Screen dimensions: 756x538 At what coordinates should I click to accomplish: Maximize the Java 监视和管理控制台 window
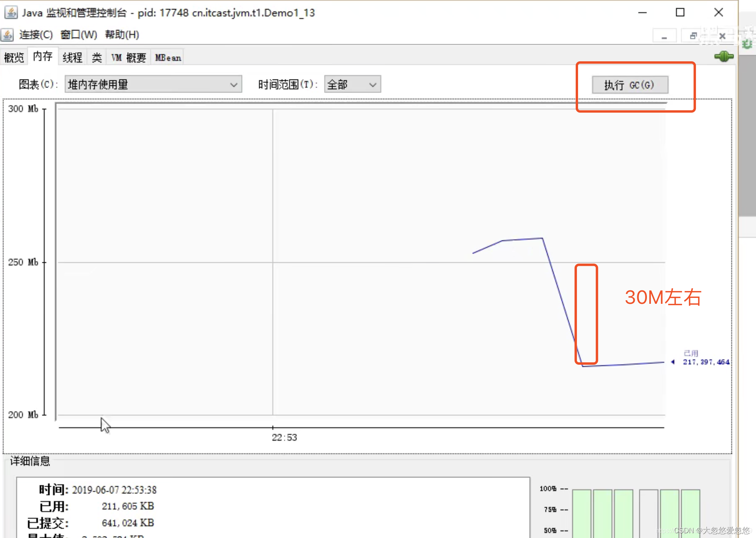point(680,13)
